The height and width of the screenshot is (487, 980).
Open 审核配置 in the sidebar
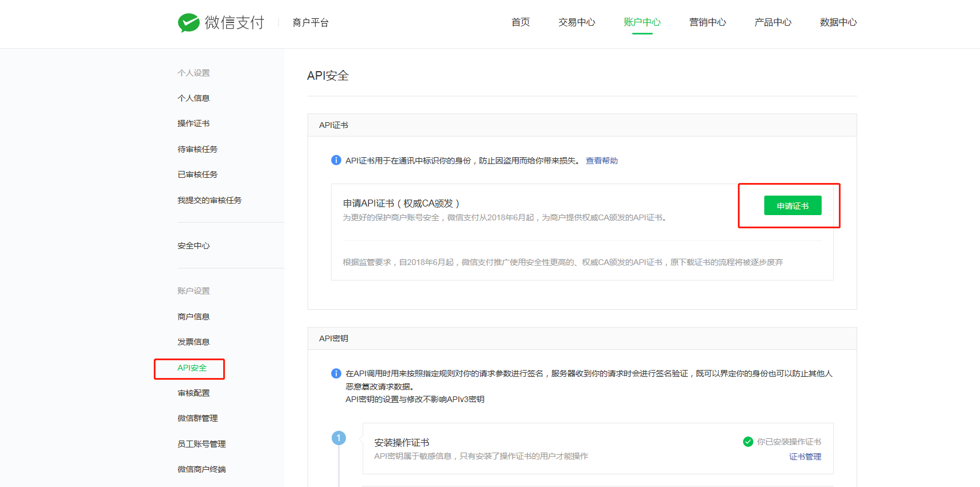pyautogui.click(x=194, y=393)
